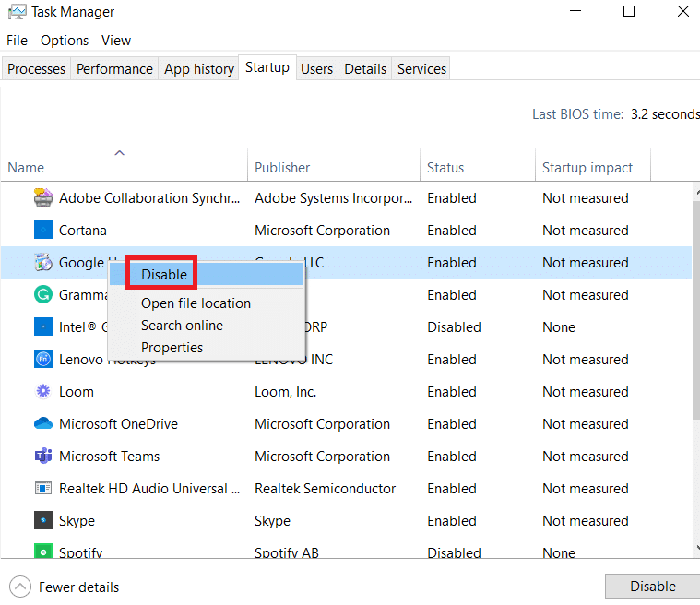Click the Cortana app icon
This screenshot has width=700, height=605.
[x=43, y=230]
